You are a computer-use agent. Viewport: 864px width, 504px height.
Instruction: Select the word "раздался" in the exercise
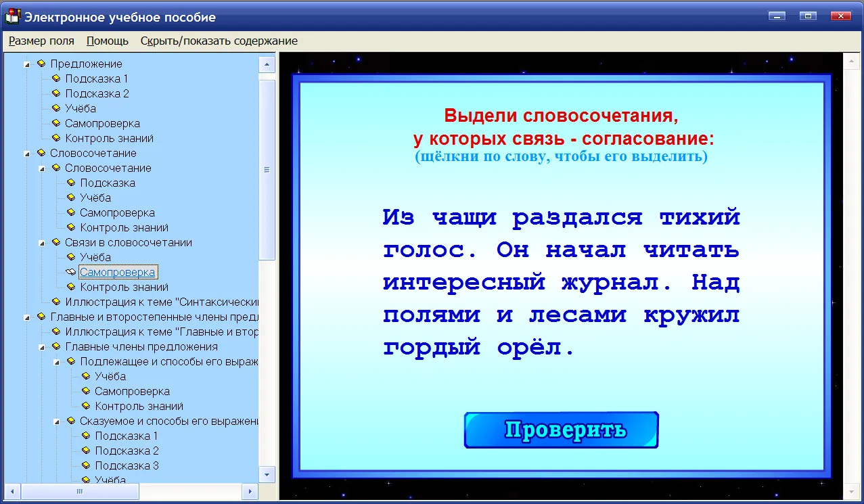click(x=578, y=219)
